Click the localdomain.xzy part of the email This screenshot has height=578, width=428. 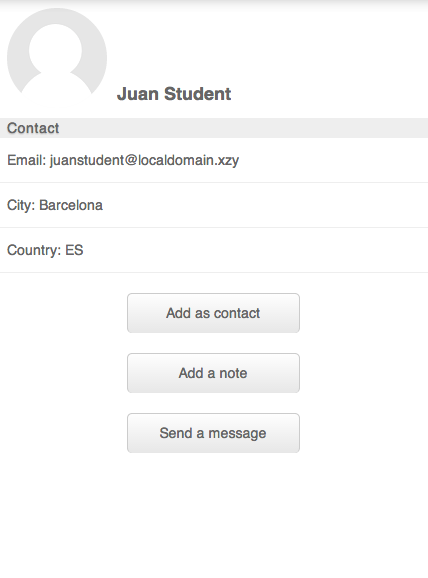tap(188, 160)
